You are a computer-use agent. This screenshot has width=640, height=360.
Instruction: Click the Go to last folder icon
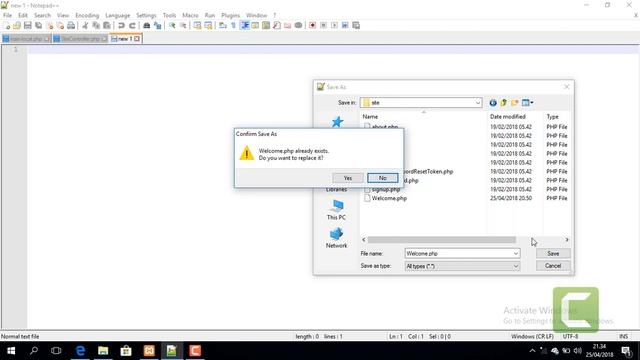(493, 103)
